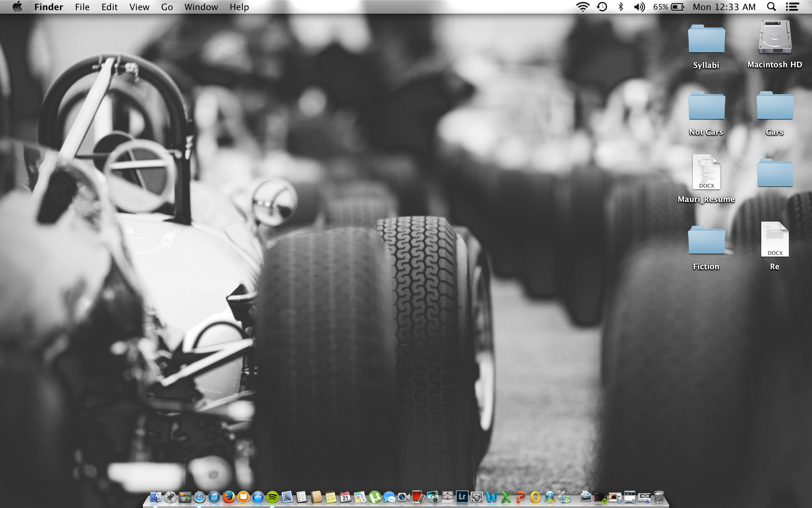Screen dimensions: 812x508
Task: Launch Spotify green Dock icon
Action: 272,497
